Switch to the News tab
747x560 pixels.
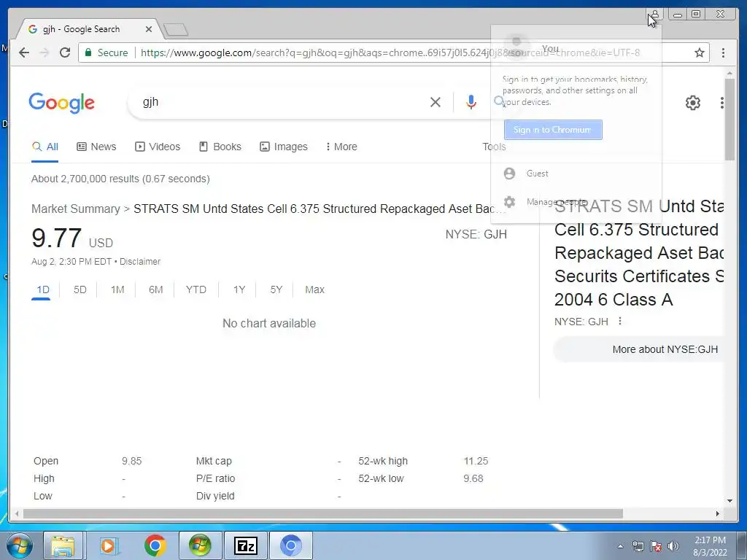pyautogui.click(x=96, y=147)
